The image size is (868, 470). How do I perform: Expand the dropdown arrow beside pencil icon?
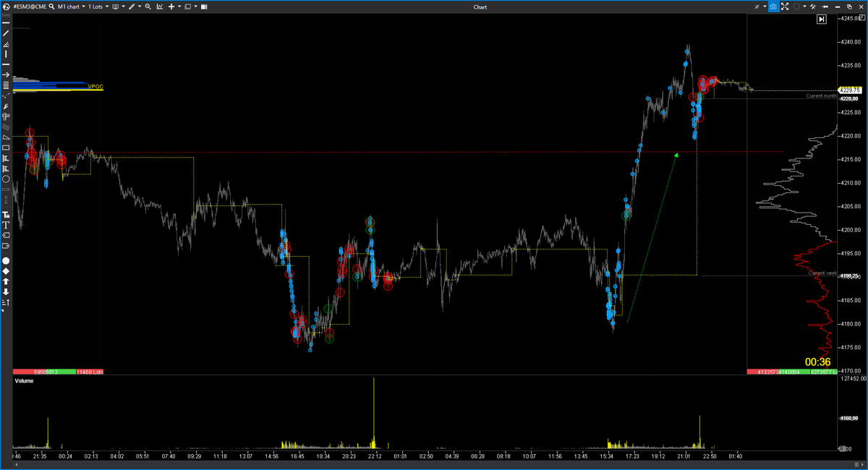140,7
